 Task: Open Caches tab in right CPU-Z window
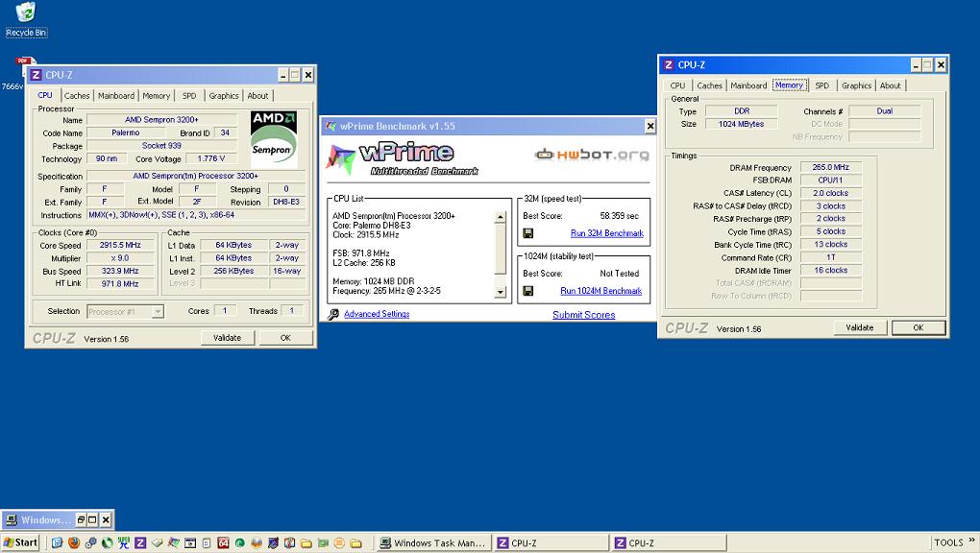[709, 85]
